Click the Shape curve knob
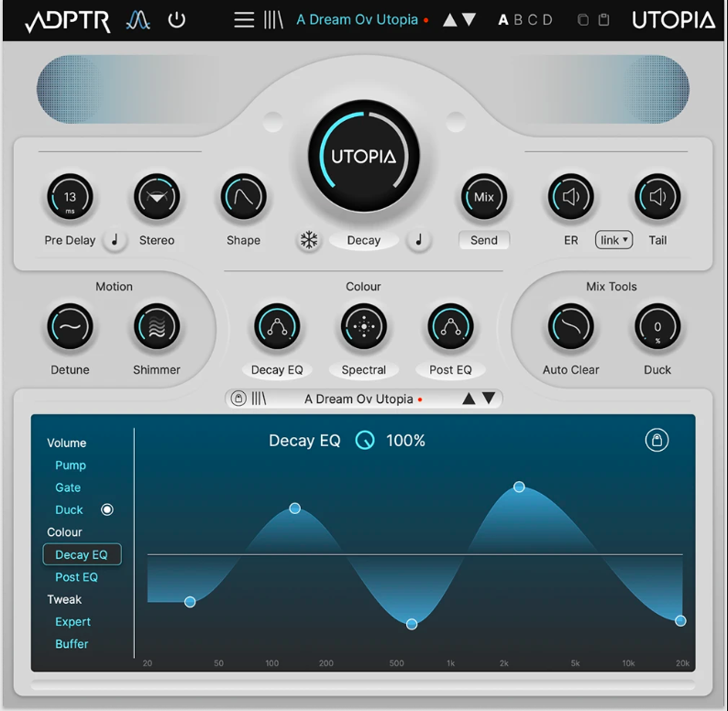728x711 pixels. click(x=243, y=197)
